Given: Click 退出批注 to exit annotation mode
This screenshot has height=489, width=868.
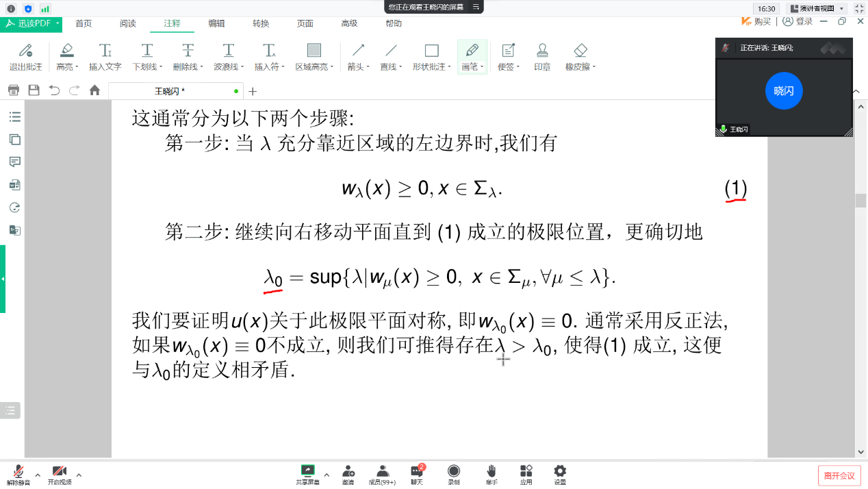Looking at the screenshot, I should pos(25,55).
